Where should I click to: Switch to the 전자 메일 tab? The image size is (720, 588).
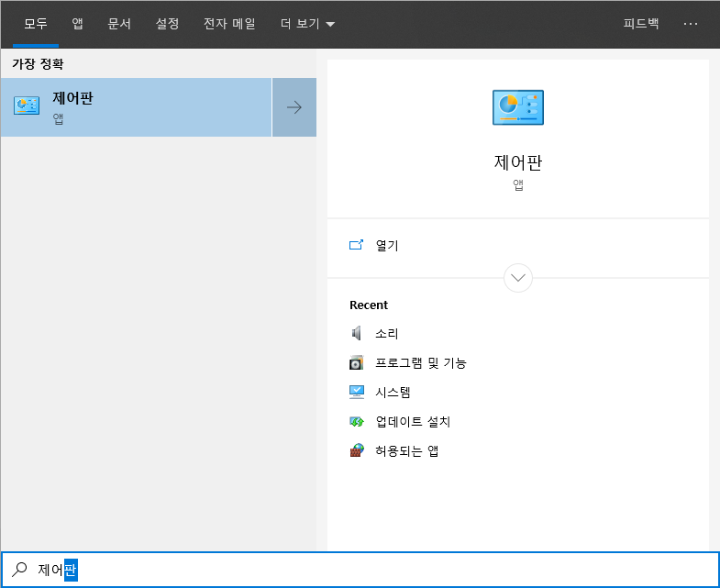coord(229,24)
